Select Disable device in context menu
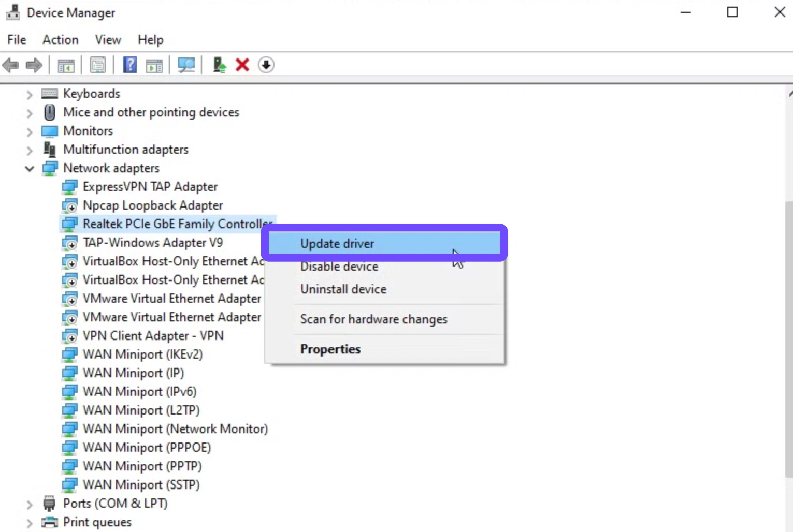Screen dimensions: 793x532 [339, 267]
